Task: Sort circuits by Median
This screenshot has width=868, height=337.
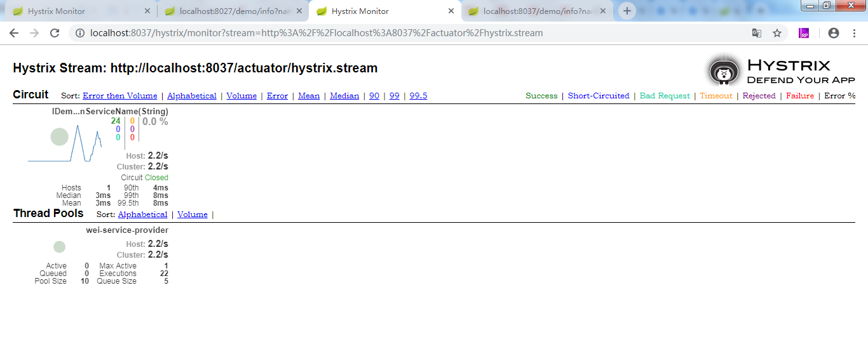Action: point(344,96)
